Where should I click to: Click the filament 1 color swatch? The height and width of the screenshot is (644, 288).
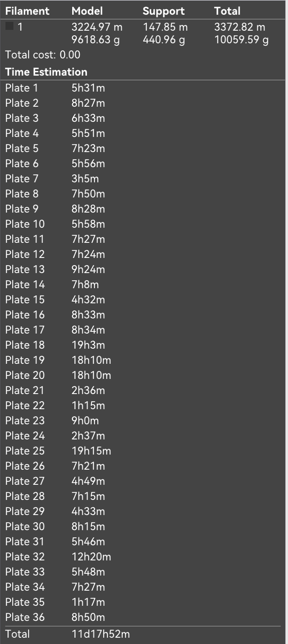point(9,26)
